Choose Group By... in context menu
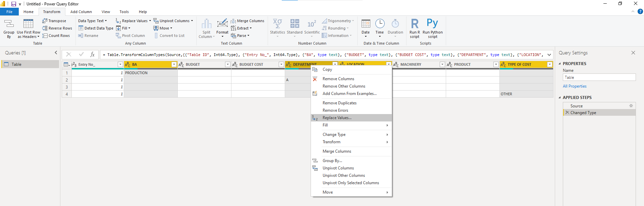Image resolution: width=644 pixels, height=206 pixels. [351, 161]
